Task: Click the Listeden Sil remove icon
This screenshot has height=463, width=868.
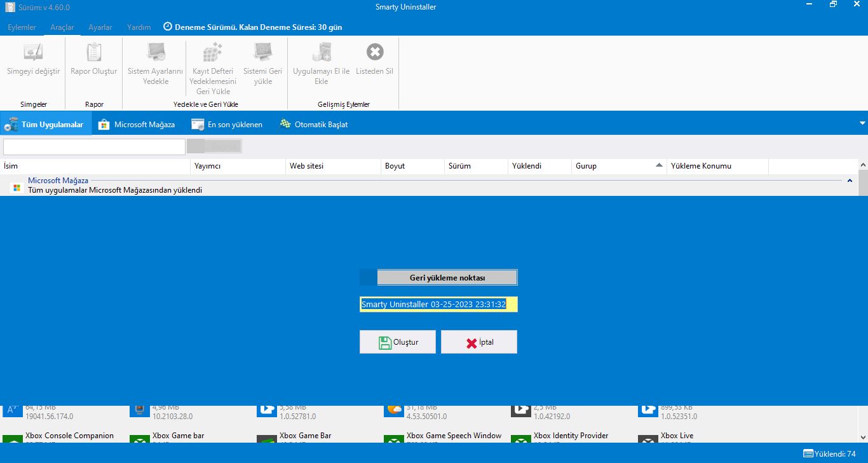Action: click(375, 52)
